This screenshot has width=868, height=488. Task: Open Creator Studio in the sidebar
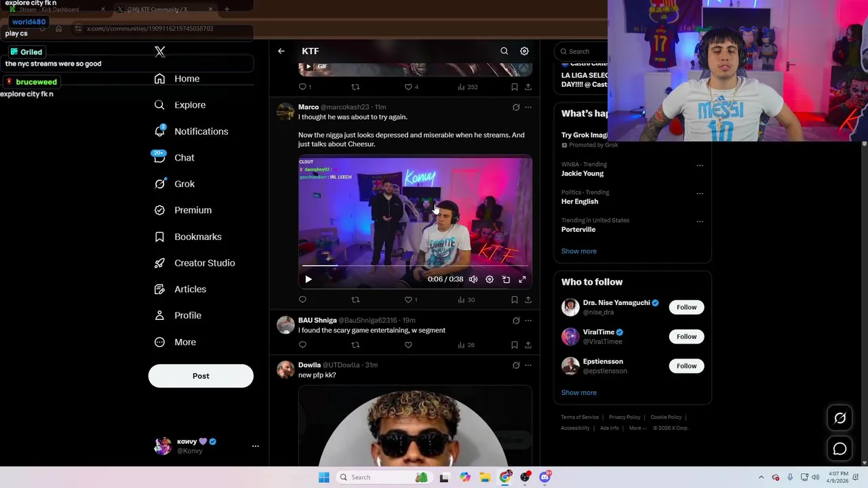coord(195,263)
